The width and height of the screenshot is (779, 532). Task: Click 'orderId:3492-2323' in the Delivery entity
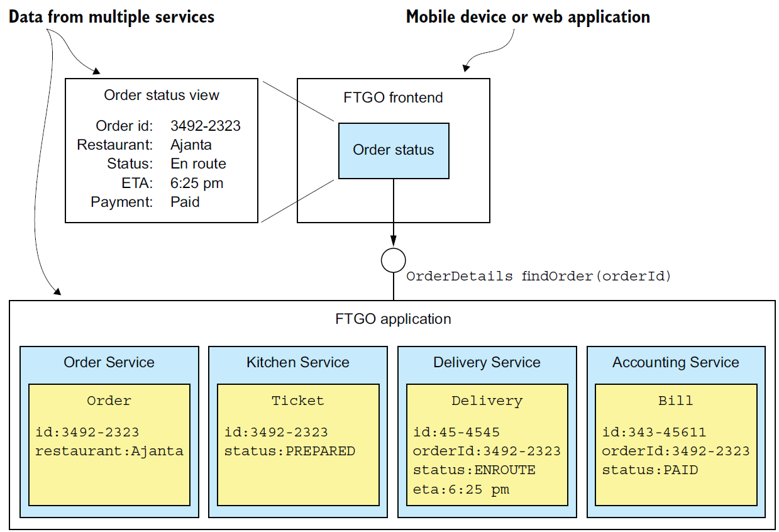tap(487, 451)
